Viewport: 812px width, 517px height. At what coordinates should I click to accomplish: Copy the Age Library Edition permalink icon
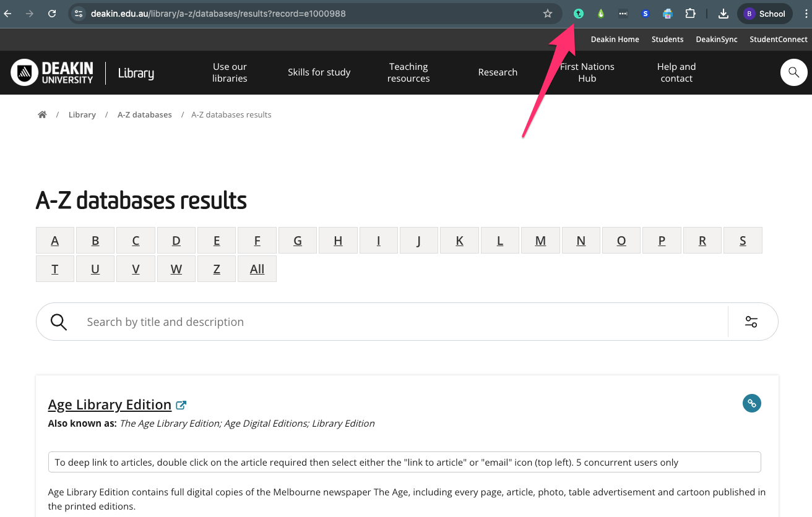tap(751, 403)
